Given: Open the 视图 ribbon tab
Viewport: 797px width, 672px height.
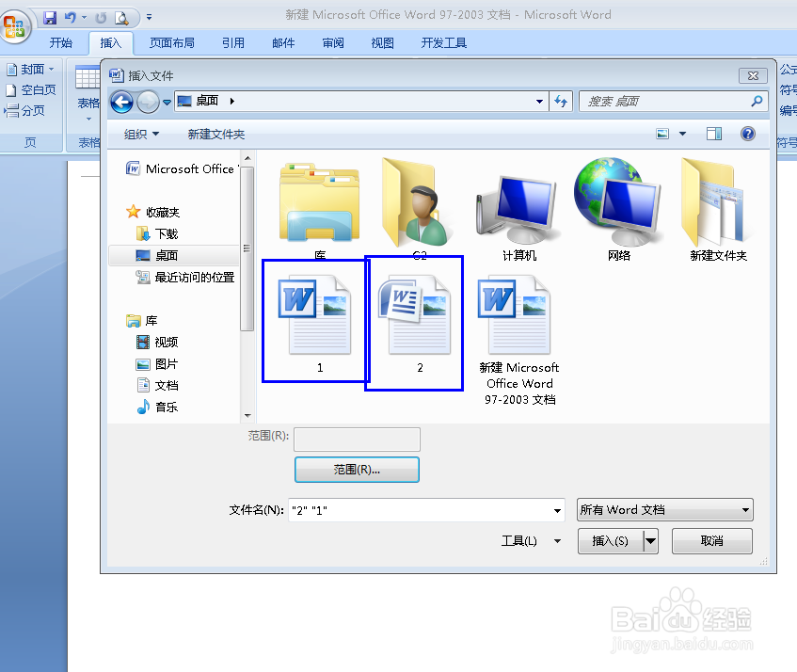Looking at the screenshot, I should tap(382, 43).
